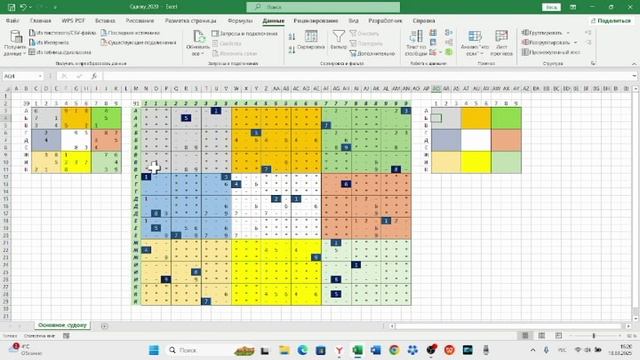640x360 pixels.
Task: Open the Outline group dialog launcher
Action: [x=593, y=63]
